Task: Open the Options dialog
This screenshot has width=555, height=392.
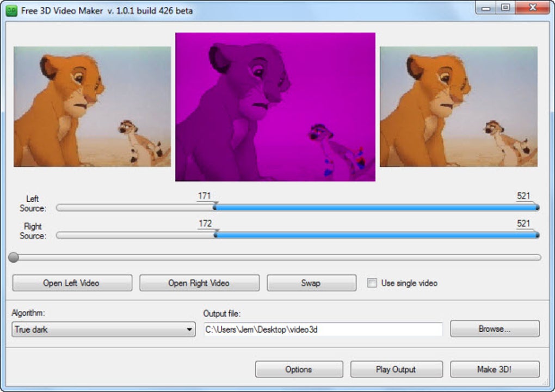Action: pos(299,369)
